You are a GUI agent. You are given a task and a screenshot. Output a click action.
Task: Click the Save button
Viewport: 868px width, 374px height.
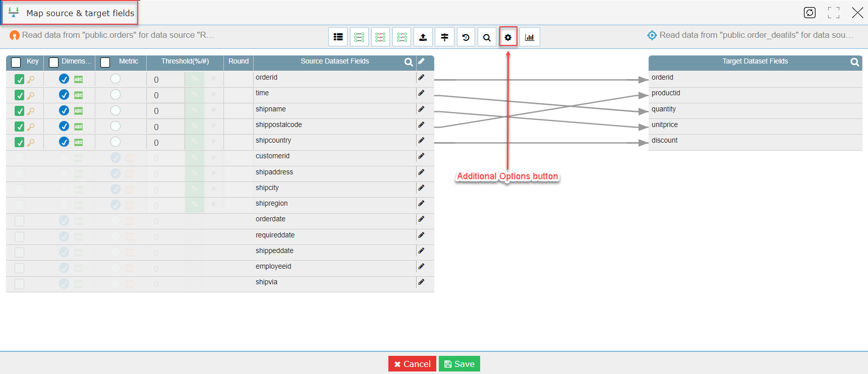[459, 364]
